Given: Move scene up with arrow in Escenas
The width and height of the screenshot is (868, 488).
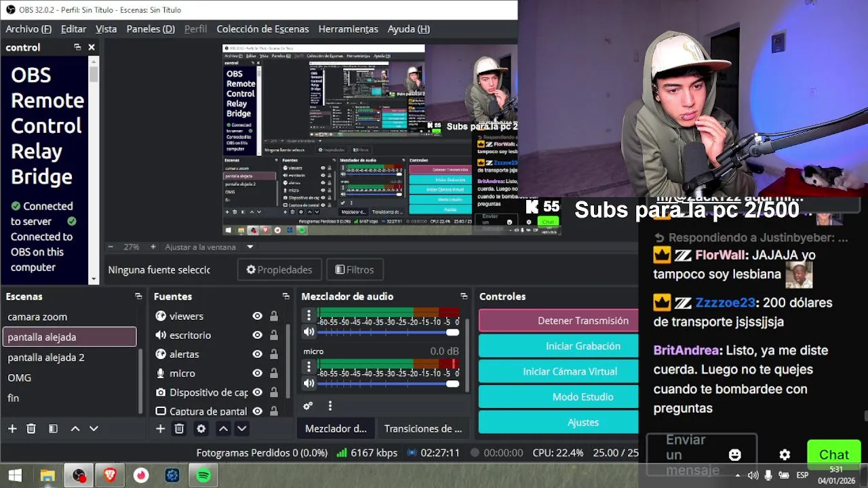Looking at the screenshot, I should pyautogui.click(x=75, y=428).
